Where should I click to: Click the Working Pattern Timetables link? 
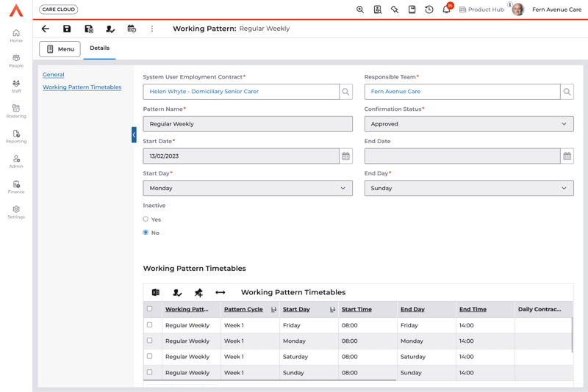(82, 87)
